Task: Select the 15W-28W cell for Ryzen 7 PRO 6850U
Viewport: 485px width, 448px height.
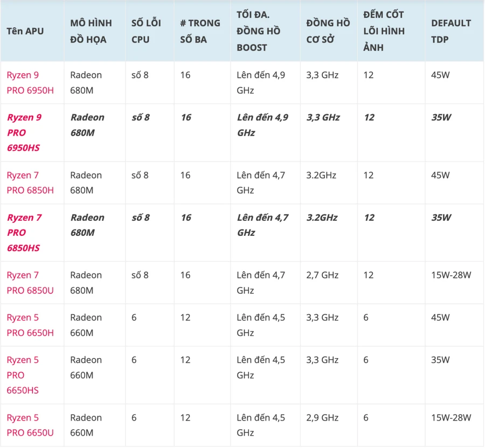Action: (x=451, y=275)
